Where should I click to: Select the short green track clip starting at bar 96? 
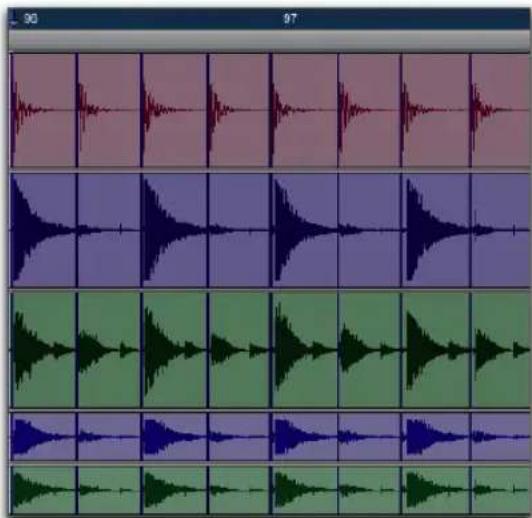(x=43, y=490)
